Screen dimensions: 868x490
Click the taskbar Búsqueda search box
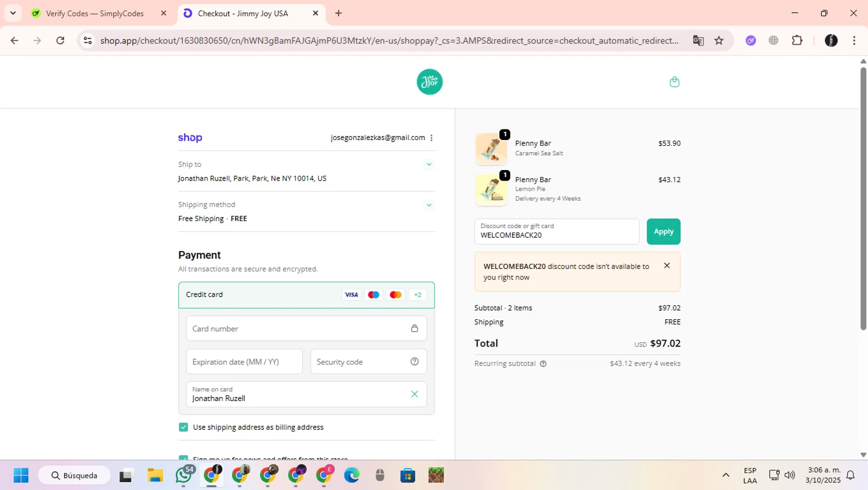coord(74,476)
